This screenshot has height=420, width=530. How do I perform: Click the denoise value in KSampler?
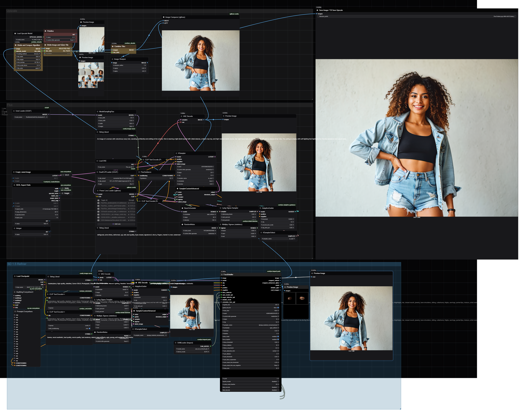211,184
